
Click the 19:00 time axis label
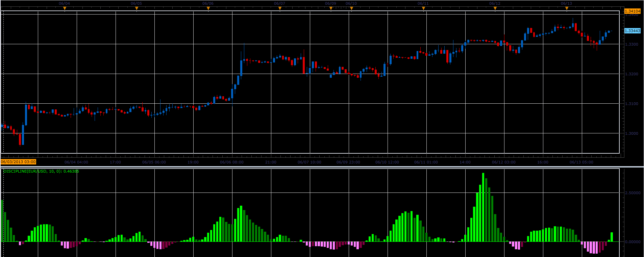pos(193,162)
